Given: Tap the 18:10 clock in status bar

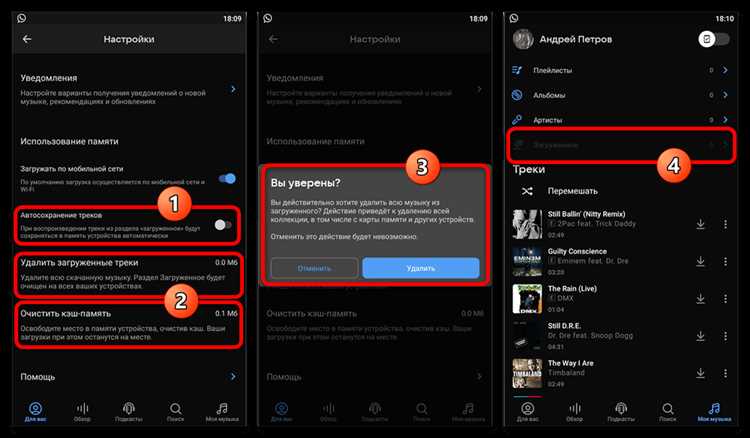Looking at the screenshot, I should pos(725,18).
